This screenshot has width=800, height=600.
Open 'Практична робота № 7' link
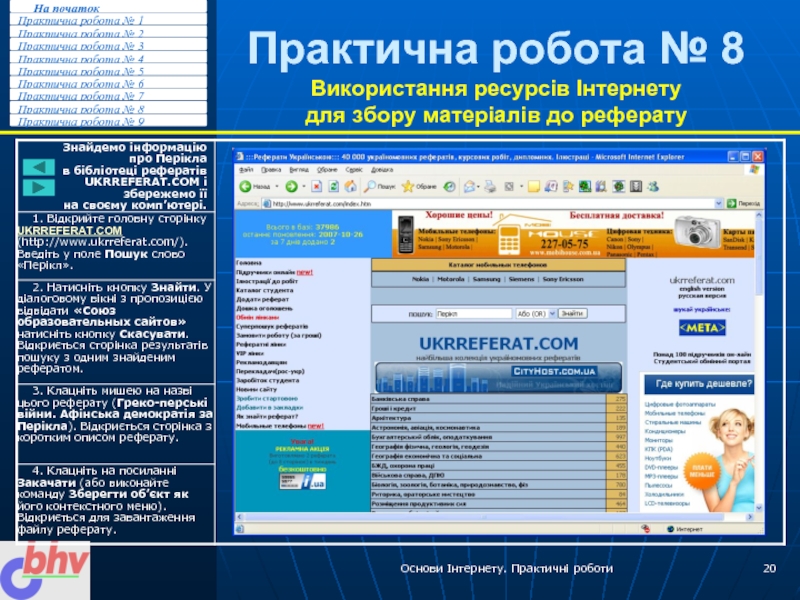pos(81,96)
